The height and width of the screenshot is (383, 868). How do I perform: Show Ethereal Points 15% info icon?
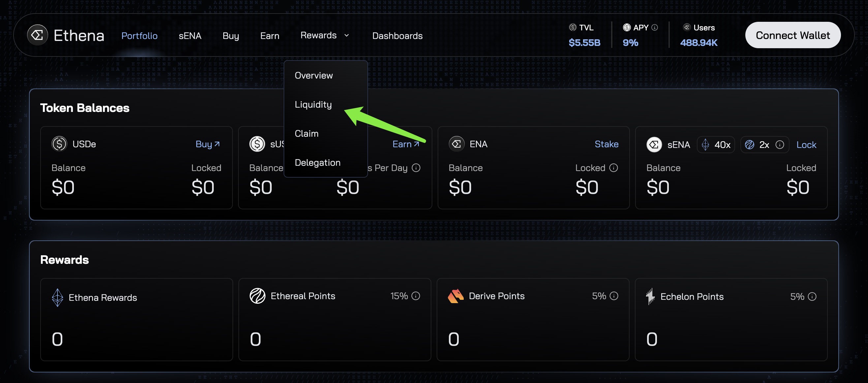[416, 296]
